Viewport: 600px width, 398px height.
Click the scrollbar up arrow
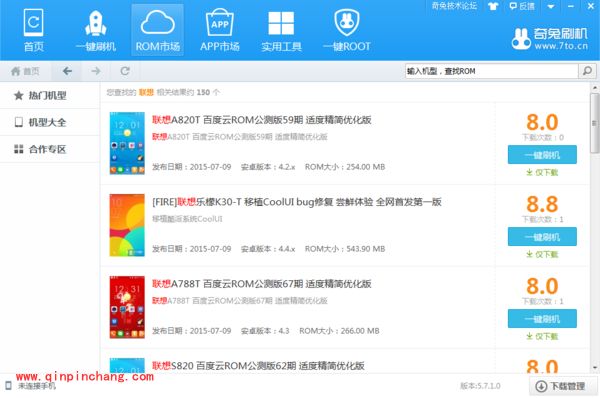point(595,88)
